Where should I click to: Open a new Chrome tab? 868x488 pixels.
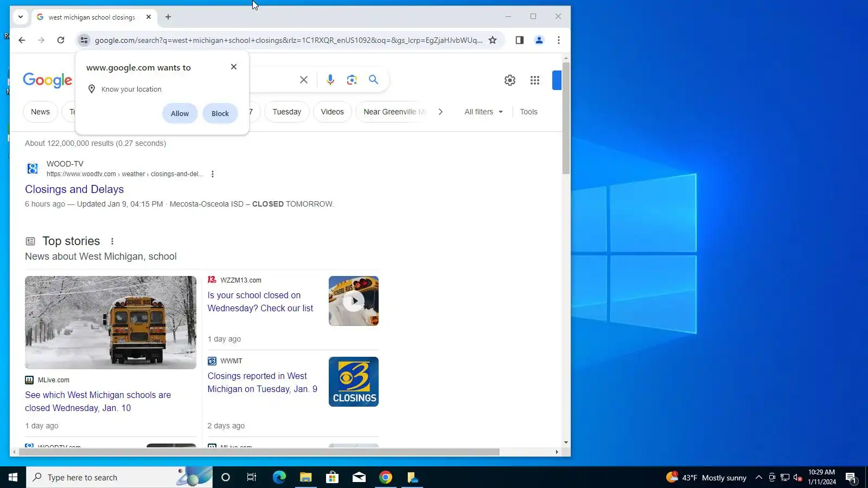tap(168, 17)
